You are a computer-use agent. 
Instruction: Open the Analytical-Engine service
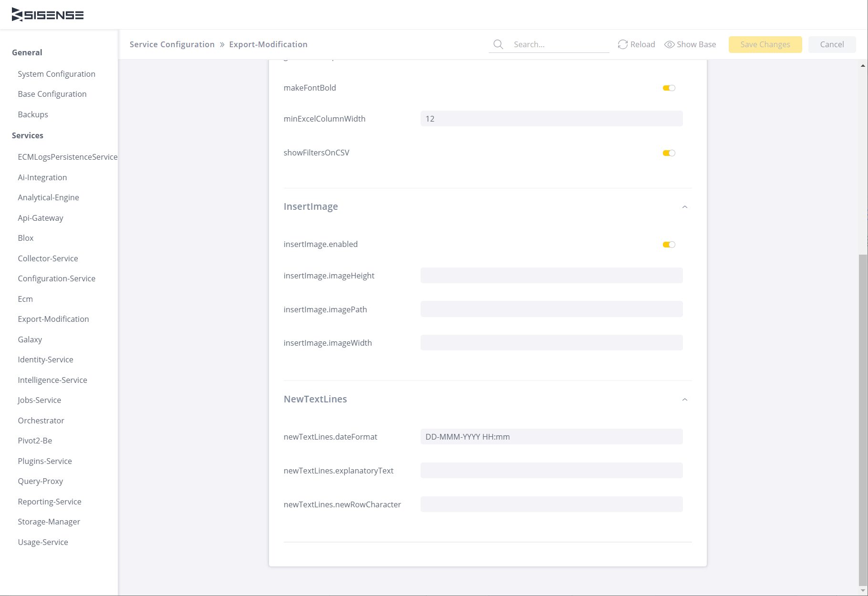point(48,197)
